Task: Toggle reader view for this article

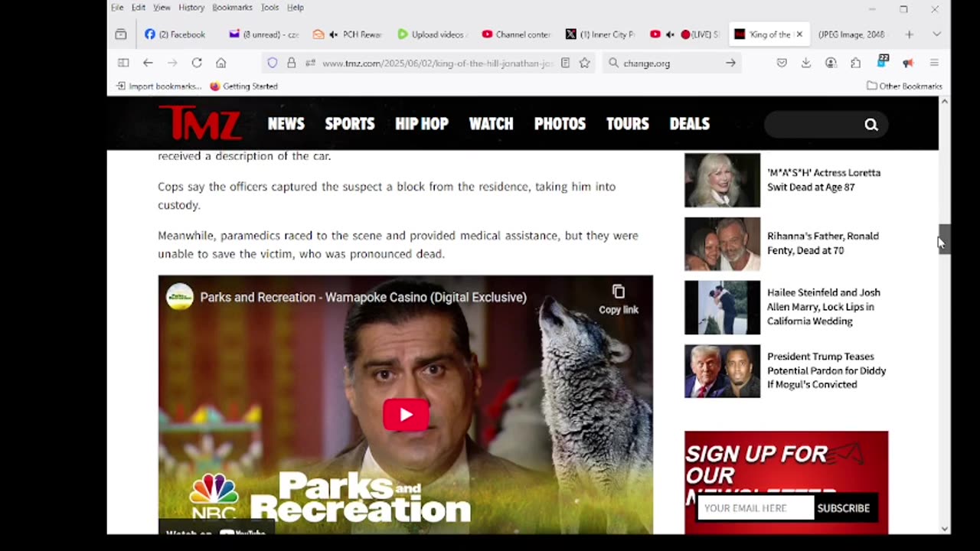Action: 565,63
